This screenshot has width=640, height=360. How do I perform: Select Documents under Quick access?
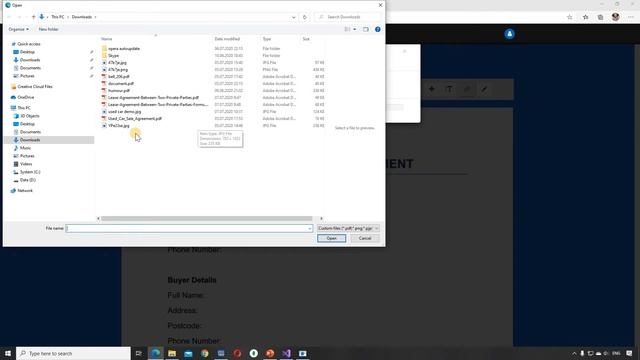coord(30,68)
